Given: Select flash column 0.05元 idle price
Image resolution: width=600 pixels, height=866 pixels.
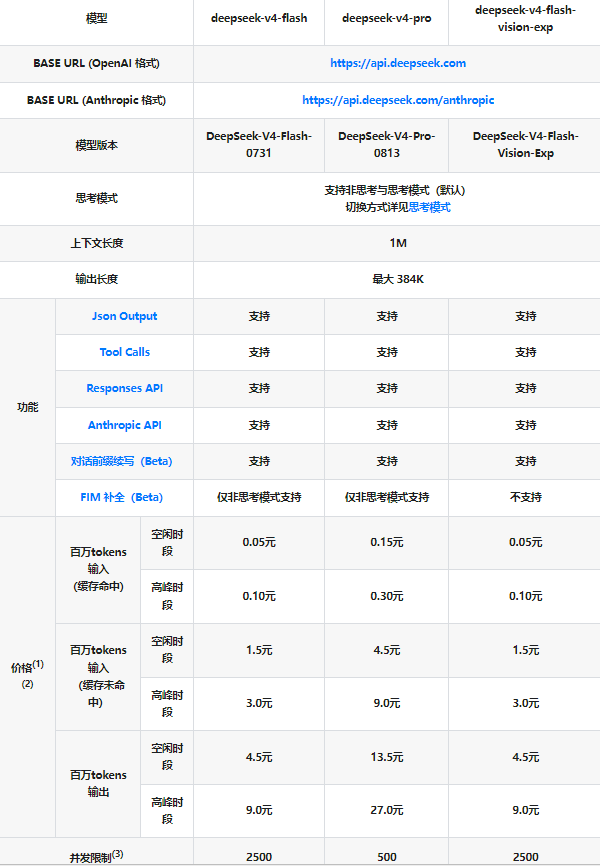Looking at the screenshot, I should (259, 542).
